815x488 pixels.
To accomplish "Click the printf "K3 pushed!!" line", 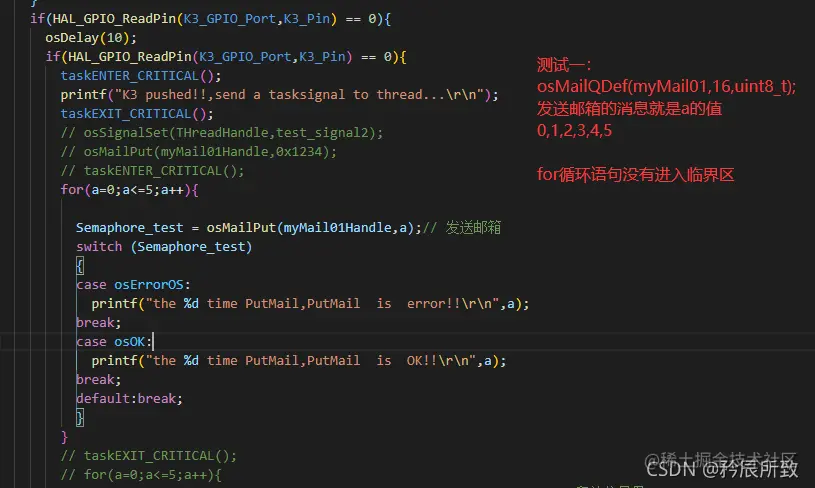I will [x=280, y=95].
